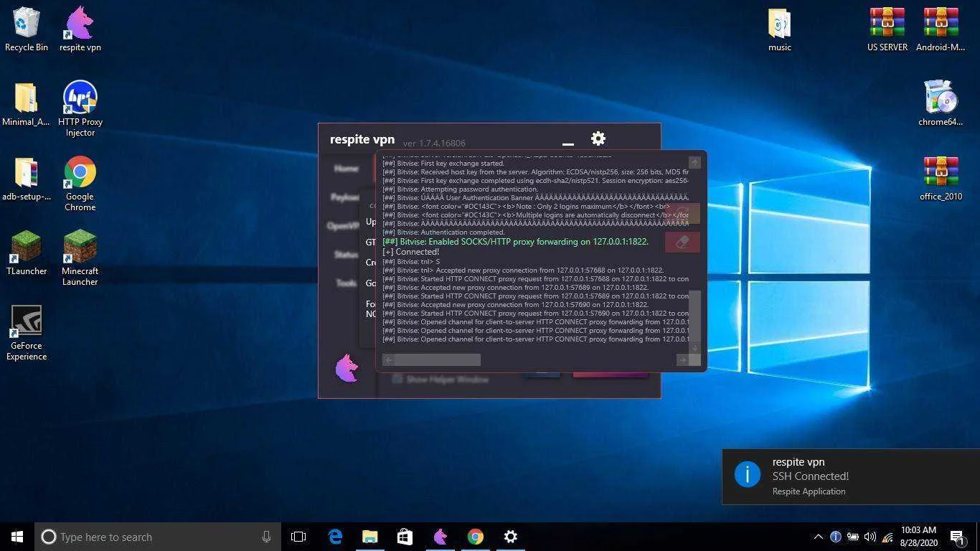Select HTTP Proxy Injector shortcut
Image resolution: width=980 pixels, height=551 pixels.
coord(80,108)
